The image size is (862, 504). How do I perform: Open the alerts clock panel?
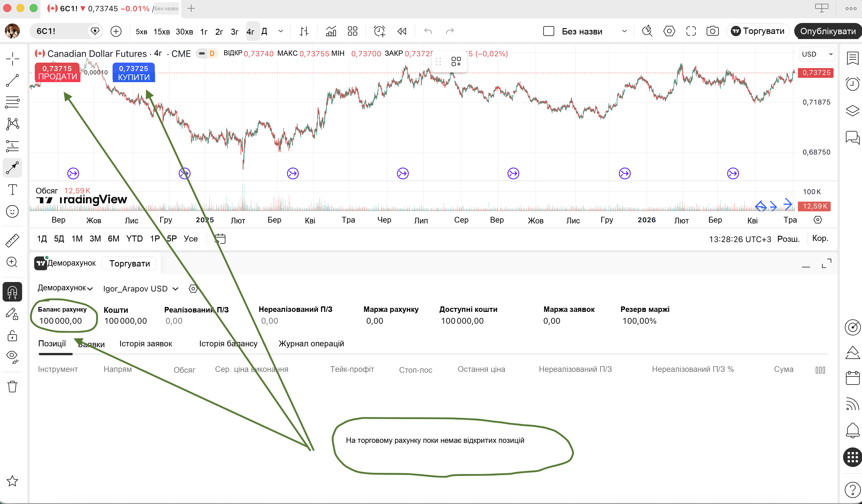[x=853, y=84]
